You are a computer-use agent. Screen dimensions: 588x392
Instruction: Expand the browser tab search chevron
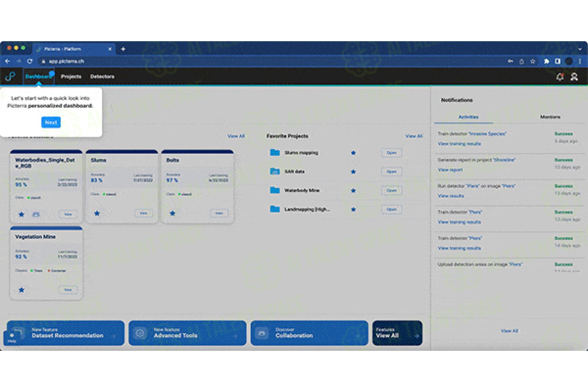coord(580,49)
